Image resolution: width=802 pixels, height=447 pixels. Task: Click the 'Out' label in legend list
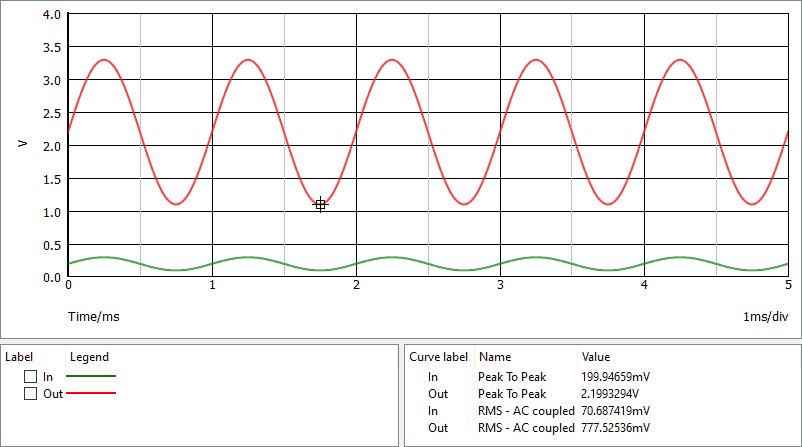[x=53, y=394]
